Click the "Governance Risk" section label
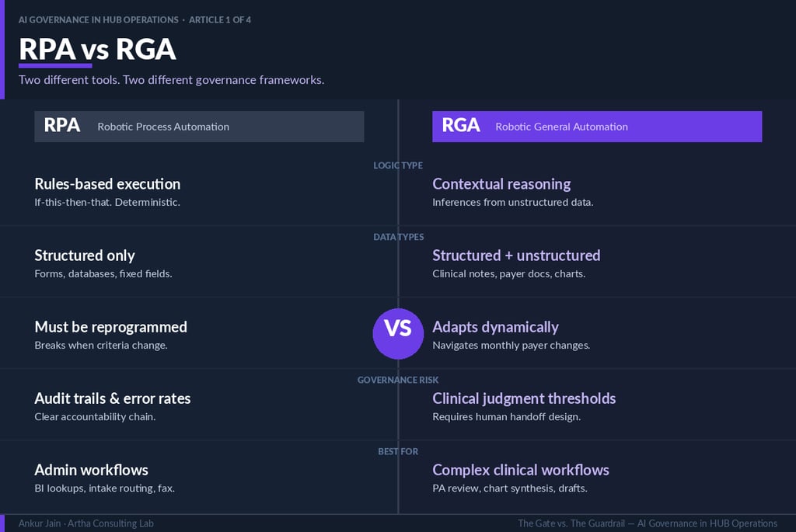Image resolution: width=796 pixels, height=532 pixels. [398, 380]
